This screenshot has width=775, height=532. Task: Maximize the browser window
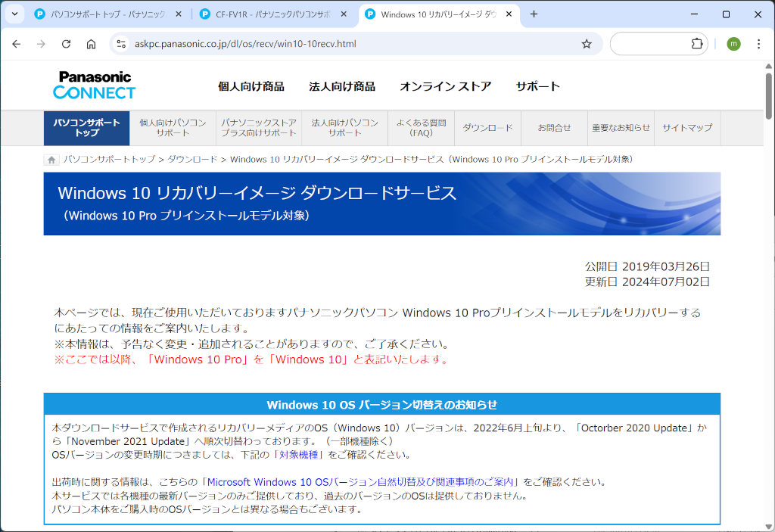click(726, 14)
